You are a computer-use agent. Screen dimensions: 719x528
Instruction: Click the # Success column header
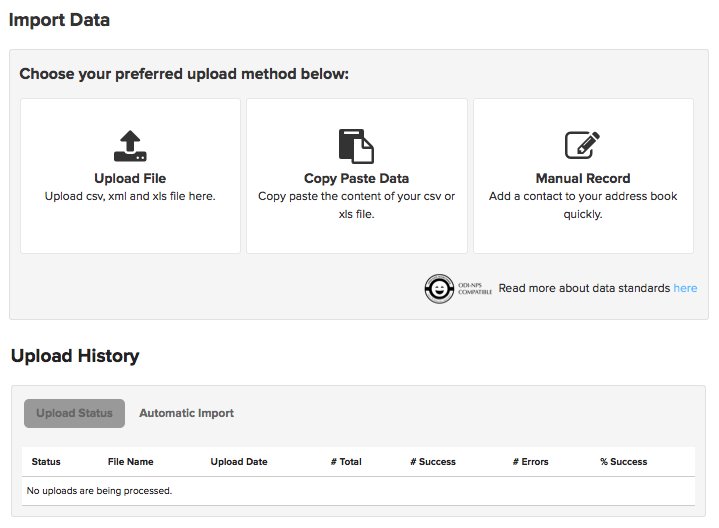tap(433, 462)
